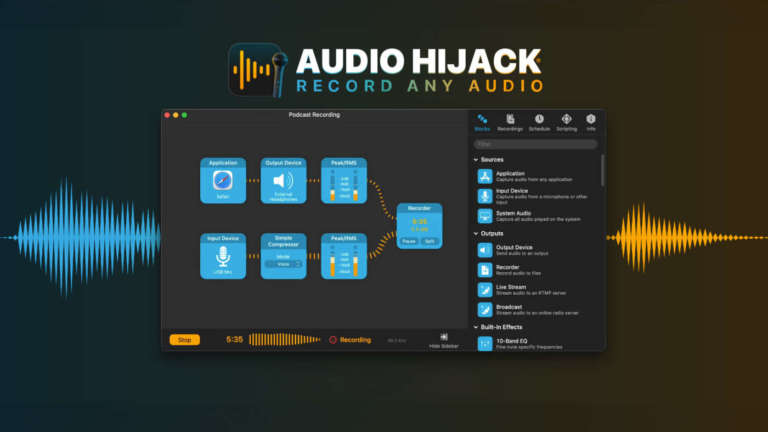Click the System Audio label in sidebar
Image resolution: width=768 pixels, height=432 pixels.
513,213
